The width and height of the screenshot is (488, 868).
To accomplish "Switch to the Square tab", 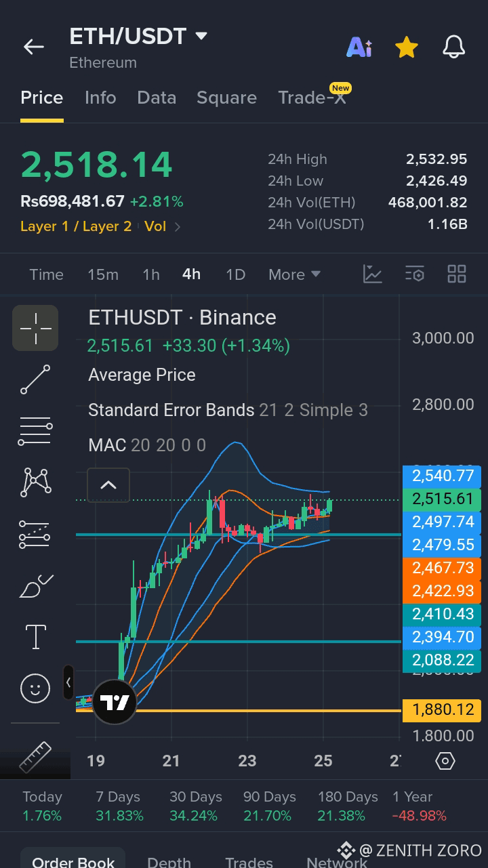I will coord(226,98).
